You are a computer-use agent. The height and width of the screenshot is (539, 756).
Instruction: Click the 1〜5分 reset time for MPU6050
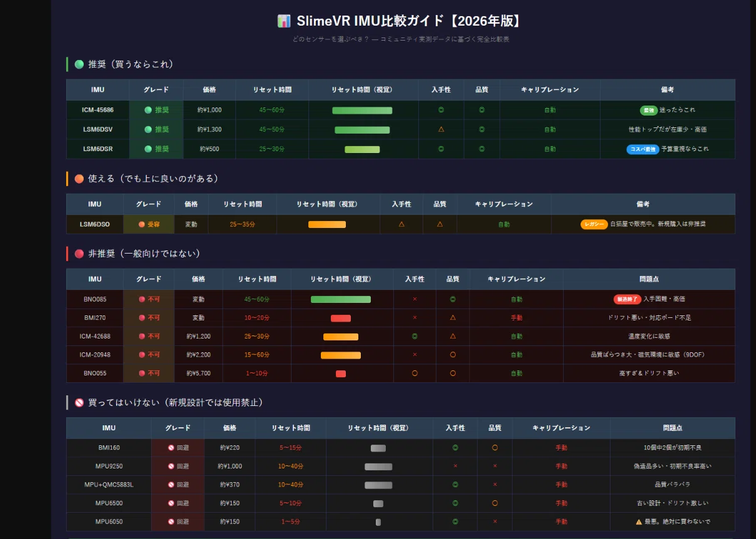(x=291, y=522)
